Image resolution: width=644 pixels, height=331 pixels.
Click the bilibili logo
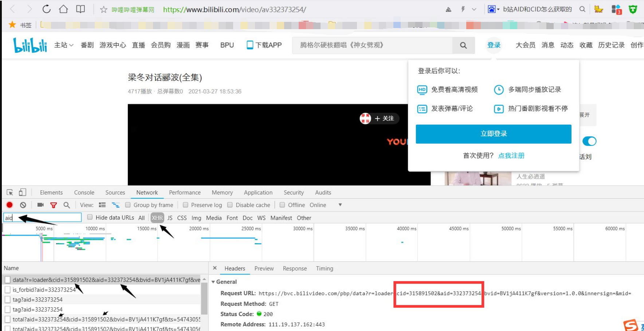click(x=30, y=45)
